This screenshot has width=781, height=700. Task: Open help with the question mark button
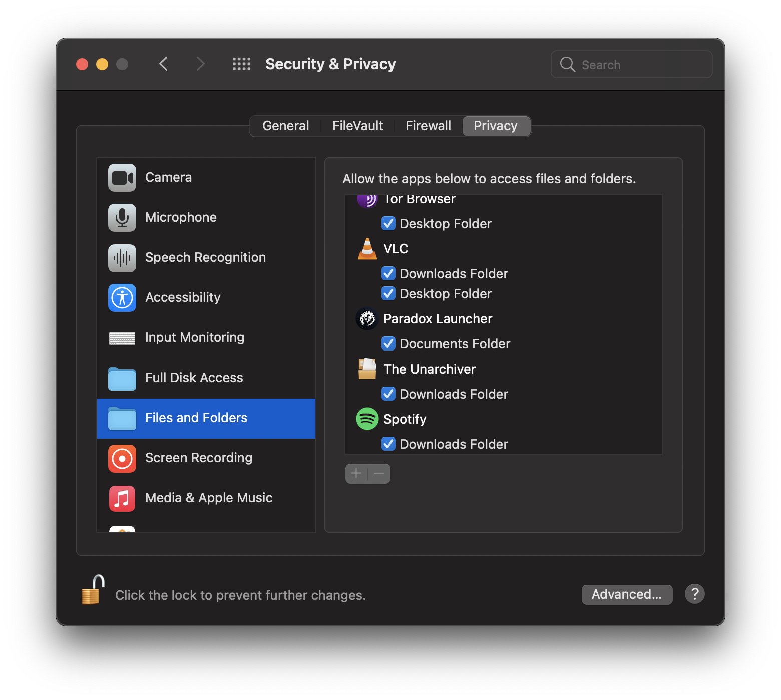click(695, 594)
